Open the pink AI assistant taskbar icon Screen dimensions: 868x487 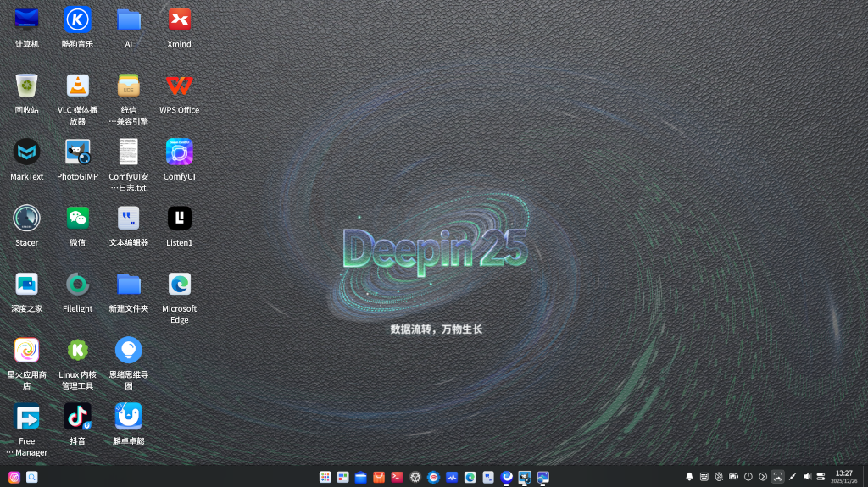click(14, 477)
